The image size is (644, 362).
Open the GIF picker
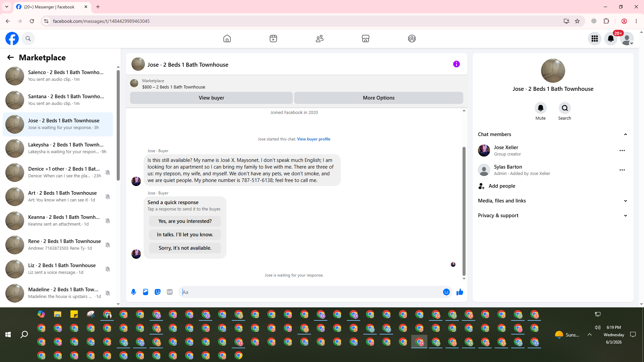click(x=170, y=292)
